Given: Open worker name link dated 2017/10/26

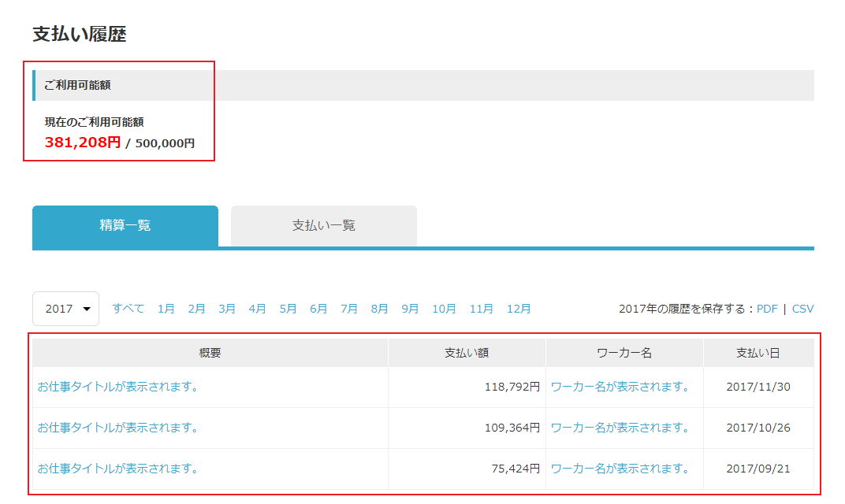Looking at the screenshot, I should pos(620,428).
